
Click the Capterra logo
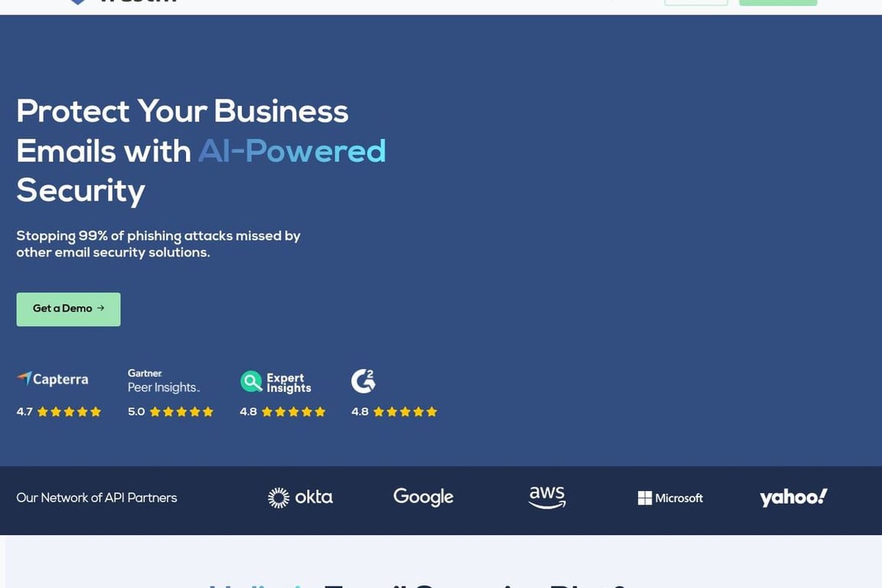click(x=51, y=378)
